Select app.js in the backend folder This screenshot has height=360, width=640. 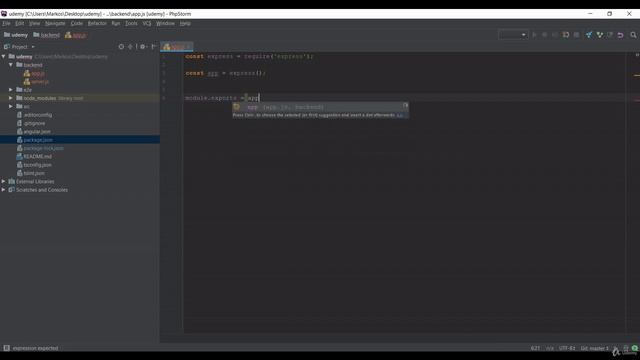tap(34, 73)
